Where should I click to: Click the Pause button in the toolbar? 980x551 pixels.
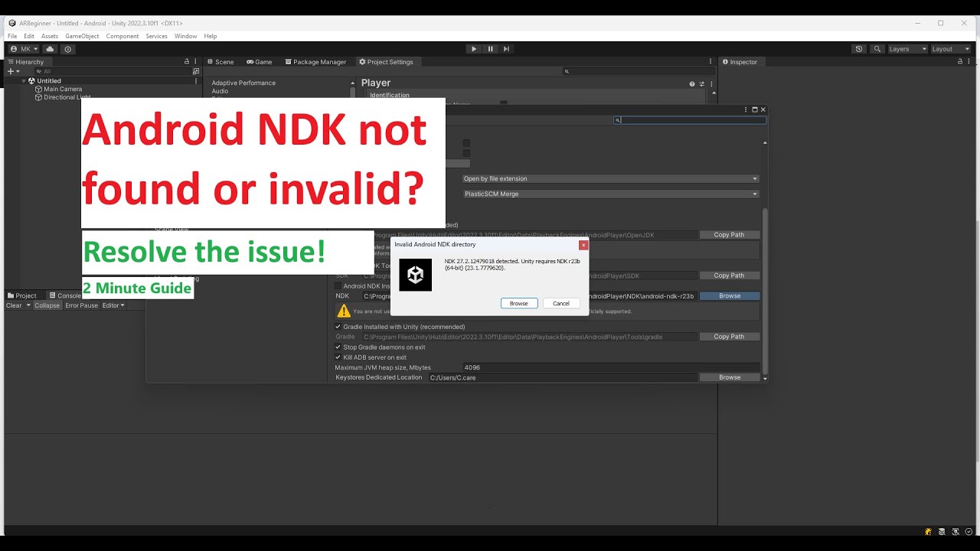[x=490, y=49]
